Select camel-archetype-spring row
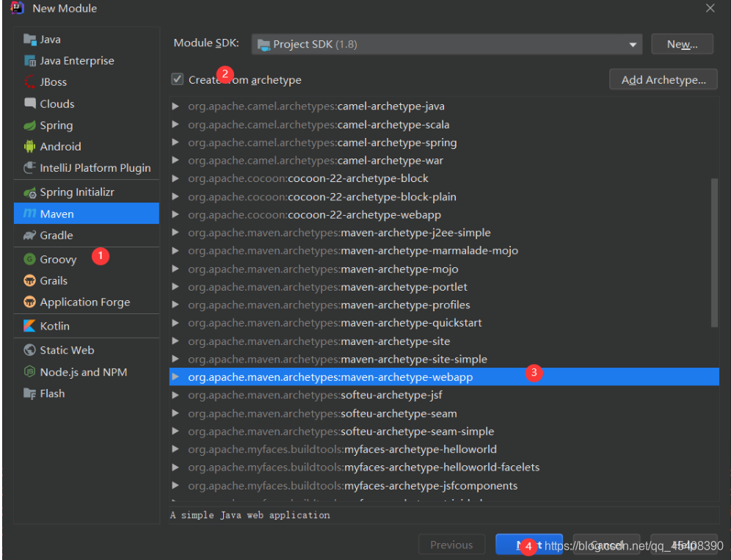731x560 pixels. [444, 142]
